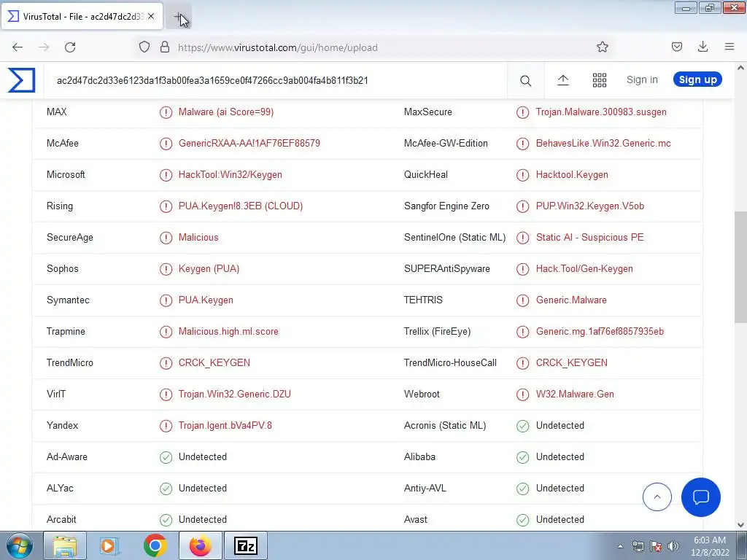Click 'Trojan.Win32.Generic.DZU' VirIT result
Image resolution: width=747 pixels, height=560 pixels.
pyautogui.click(x=234, y=394)
